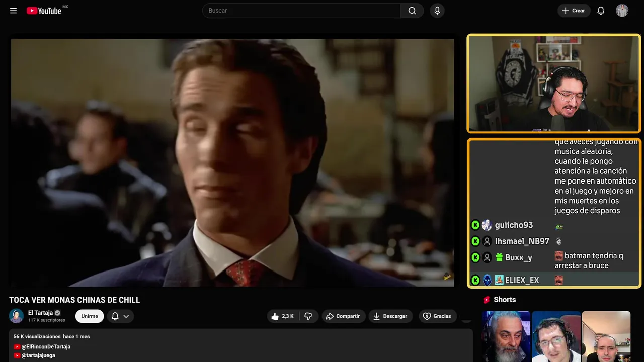Click the video title text
The width and height of the screenshot is (644, 362).
pos(74,300)
